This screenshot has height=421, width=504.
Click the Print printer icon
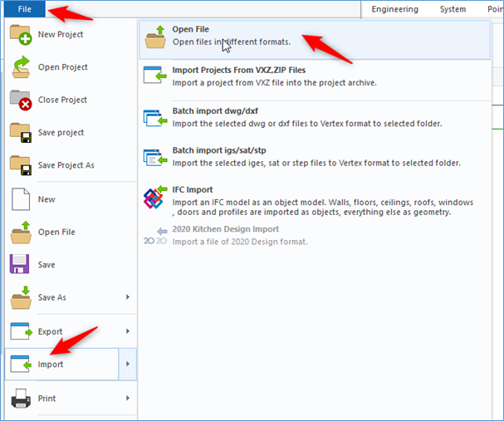21,399
